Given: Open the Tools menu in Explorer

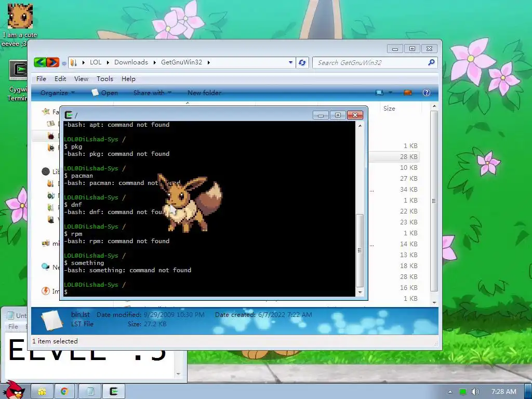Looking at the screenshot, I should coord(105,79).
